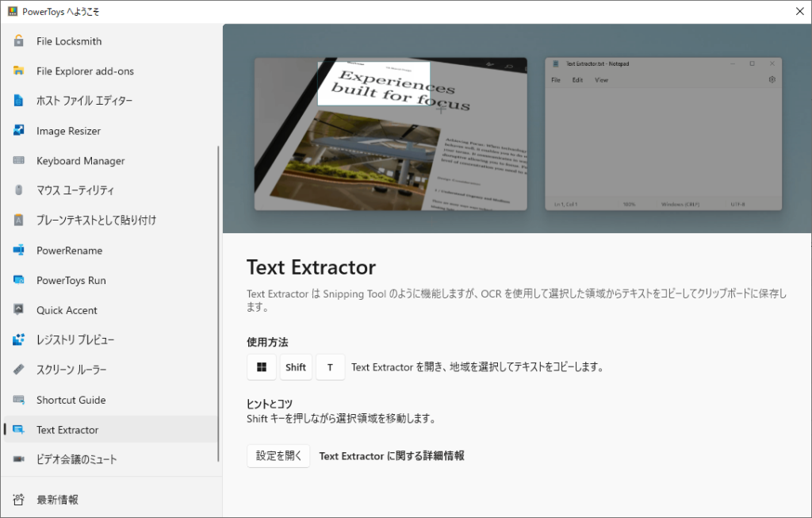Click the 最新情報 gift icon
The image size is (812, 518).
(19, 499)
